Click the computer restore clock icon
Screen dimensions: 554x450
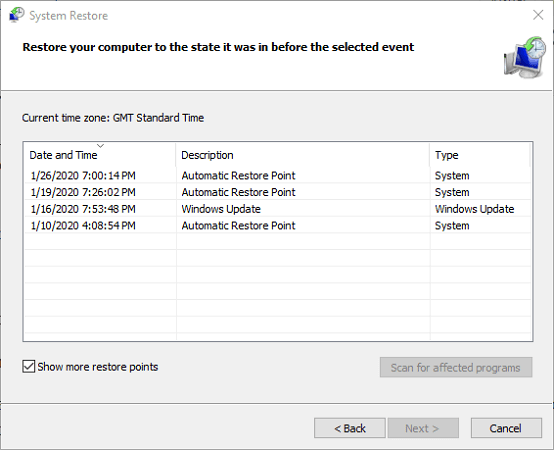[x=524, y=57]
